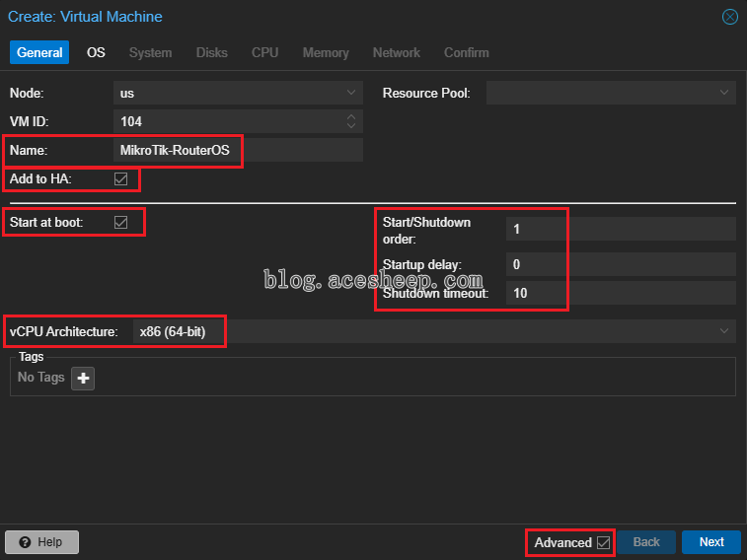Select the General tab
The image size is (747, 560).
tap(39, 52)
